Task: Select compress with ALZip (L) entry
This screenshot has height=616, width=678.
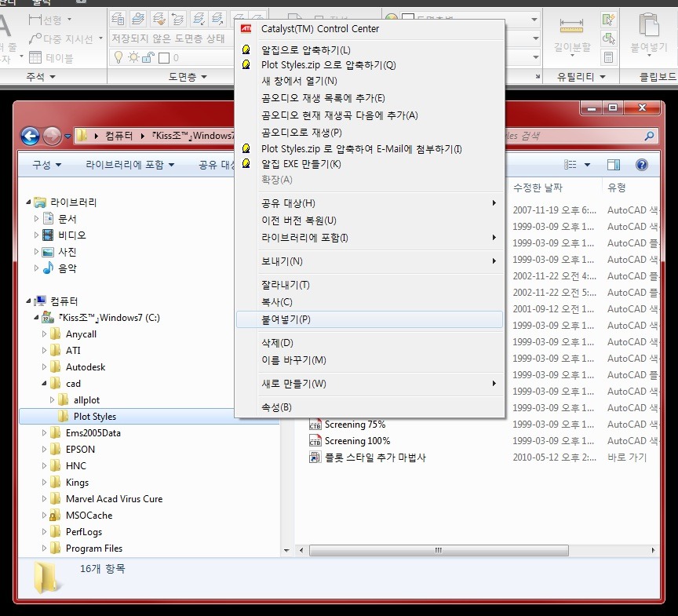Action: (x=306, y=50)
